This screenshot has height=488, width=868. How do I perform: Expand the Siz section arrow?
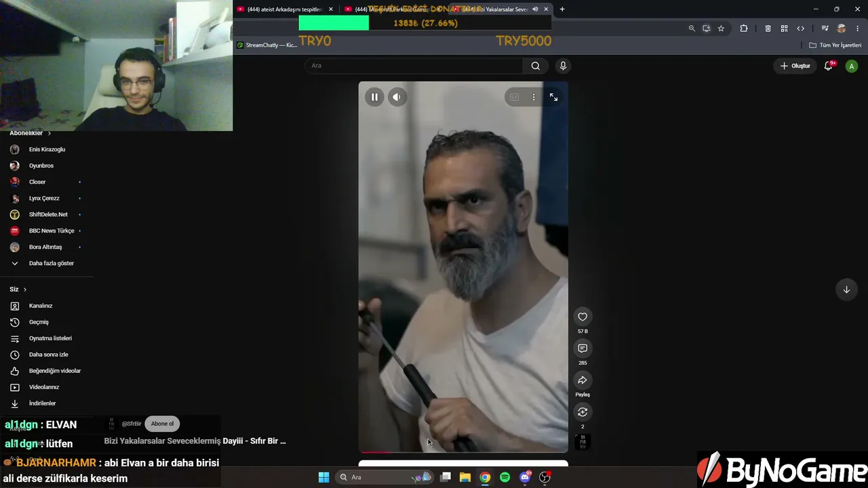25,289
